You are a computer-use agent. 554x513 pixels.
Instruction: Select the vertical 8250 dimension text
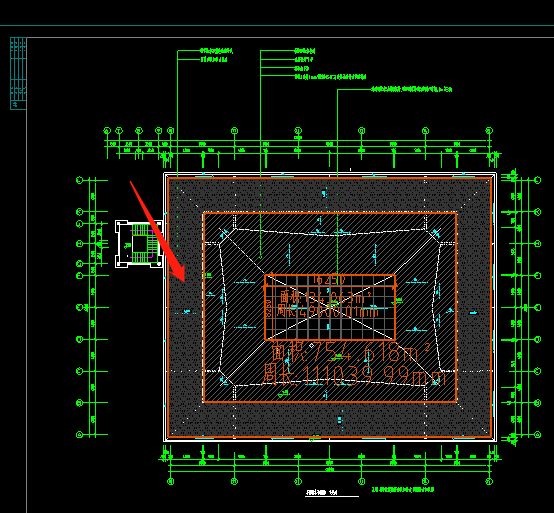[269, 308]
